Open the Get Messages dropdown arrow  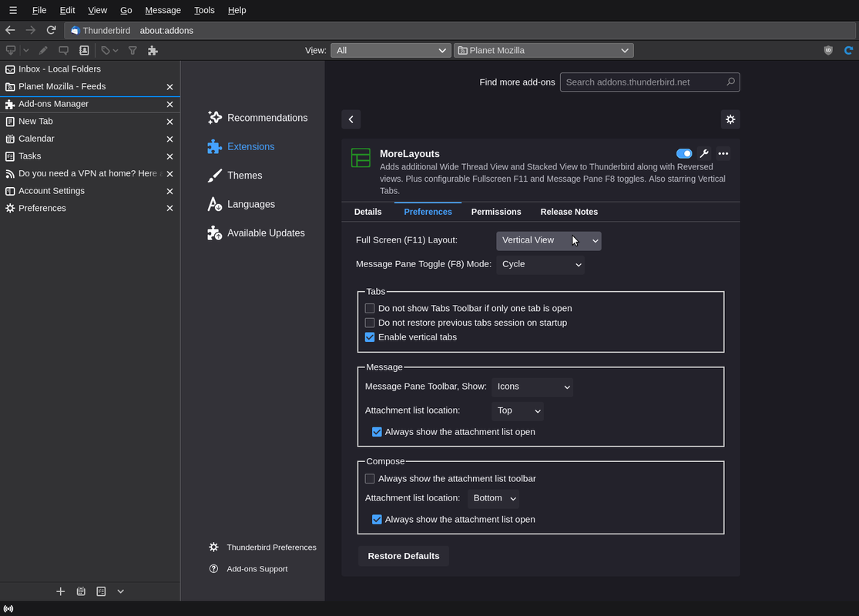(x=25, y=50)
